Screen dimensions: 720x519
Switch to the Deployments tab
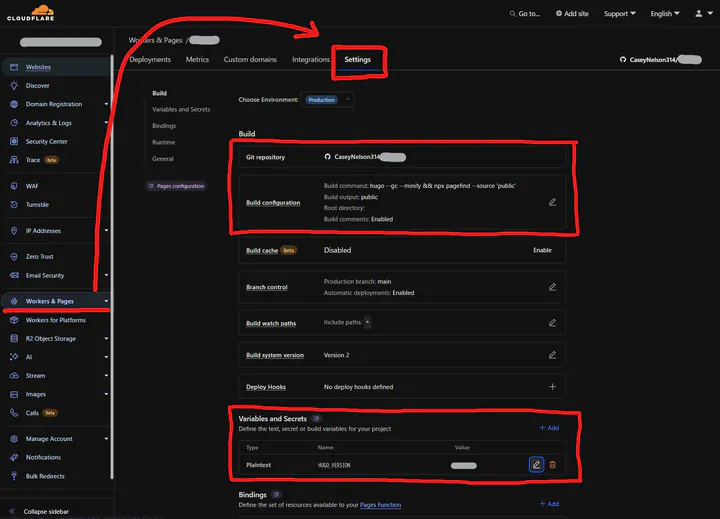point(150,60)
